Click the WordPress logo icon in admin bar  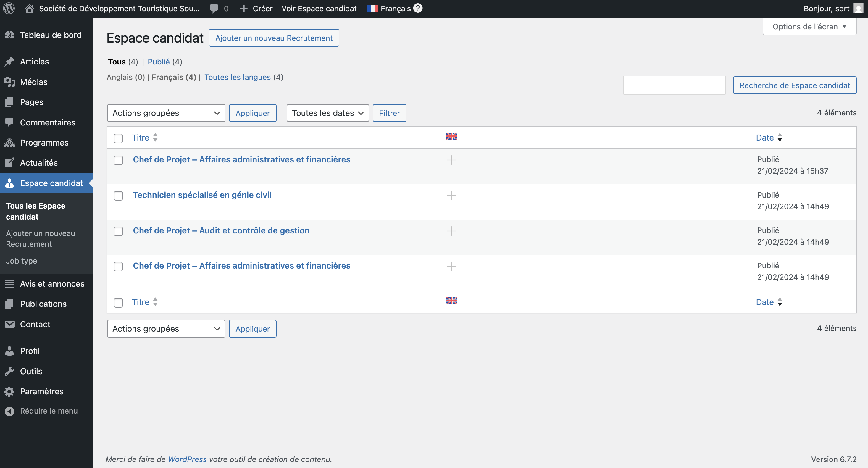click(x=9, y=8)
